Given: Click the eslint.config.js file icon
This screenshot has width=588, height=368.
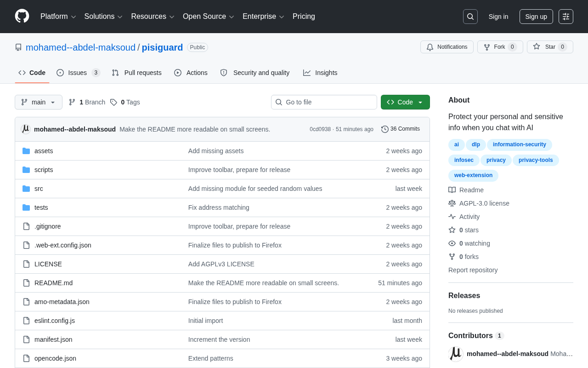Looking at the screenshot, I should 26,321.
